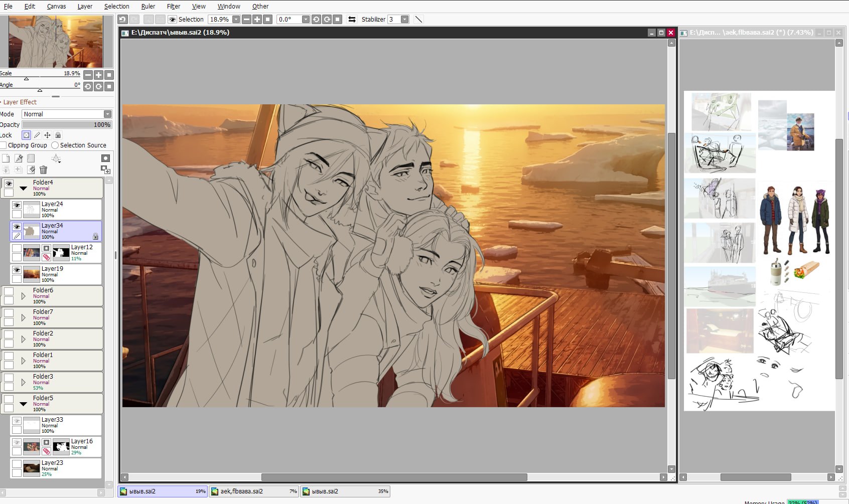This screenshot has height=504, width=849.
Task: Open the Selection menu
Action: [117, 7]
